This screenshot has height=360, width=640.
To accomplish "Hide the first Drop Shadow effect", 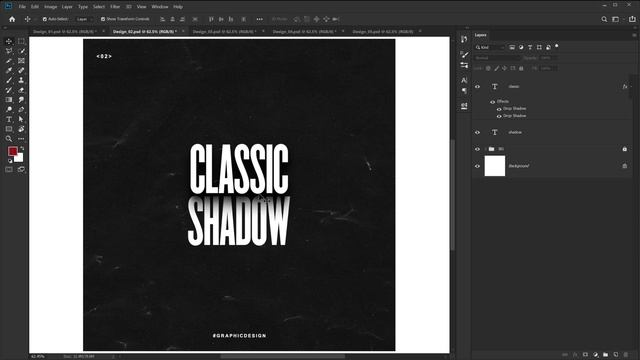I will [499, 109].
